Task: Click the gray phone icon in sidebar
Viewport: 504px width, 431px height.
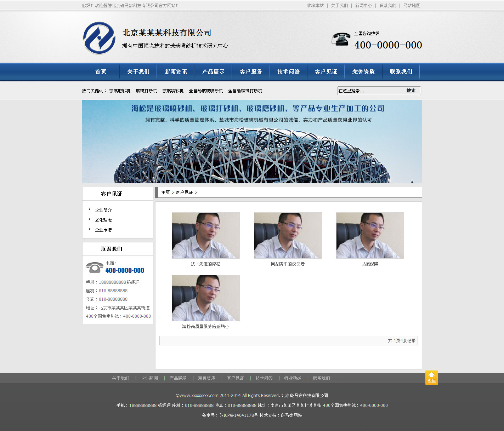Action: (95, 268)
